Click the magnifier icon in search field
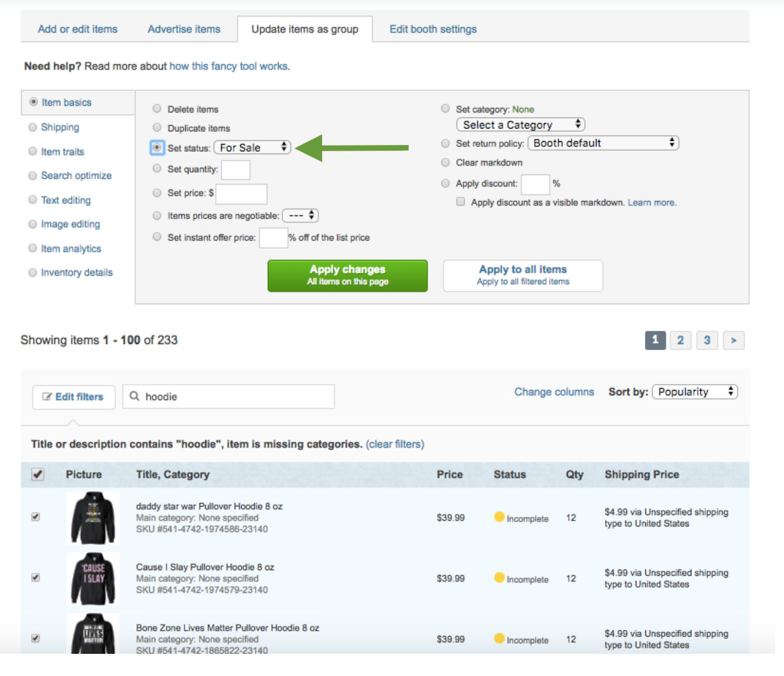Screen dimensions: 784x676 [x=134, y=396]
